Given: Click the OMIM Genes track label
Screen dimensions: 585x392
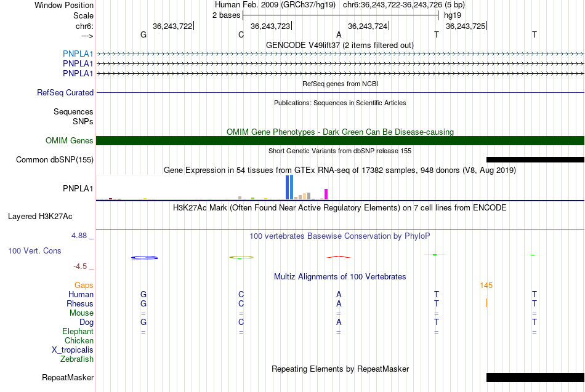Looking at the screenshot, I should [x=69, y=140].
